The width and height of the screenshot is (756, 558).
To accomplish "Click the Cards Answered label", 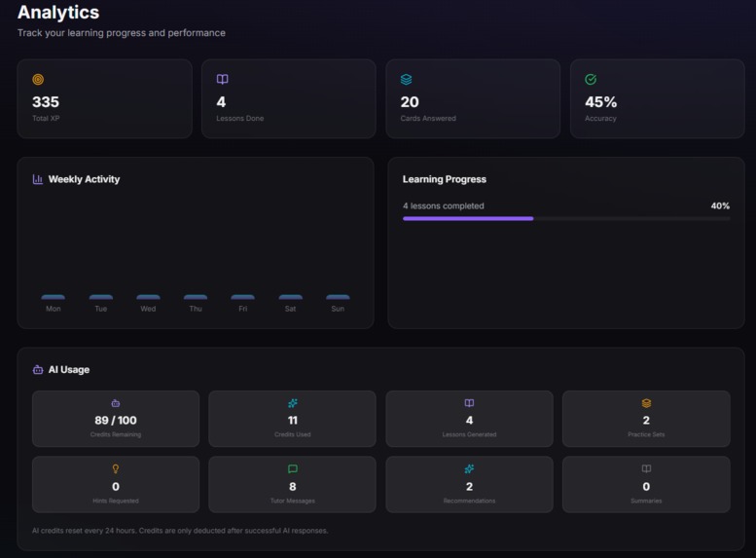I will click(428, 118).
